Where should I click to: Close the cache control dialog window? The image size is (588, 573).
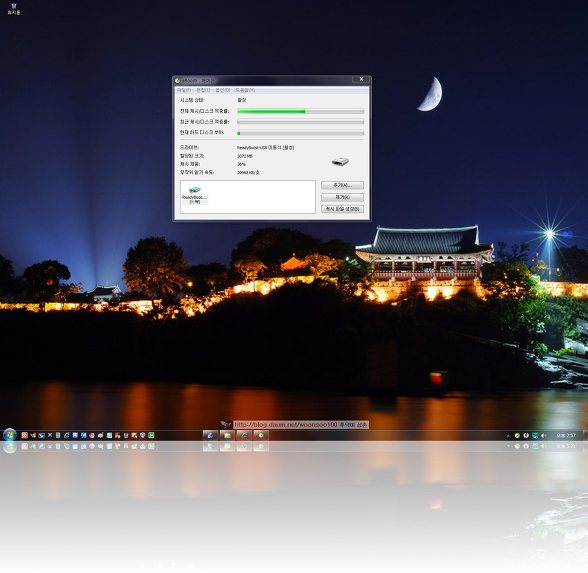[x=361, y=79]
